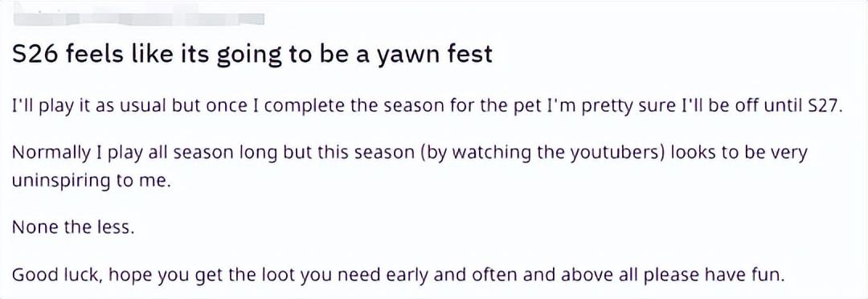This screenshot has height=299, width=868.
Task: Click the parenthetical "(by watching the youtubers)"
Action: [x=543, y=153]
